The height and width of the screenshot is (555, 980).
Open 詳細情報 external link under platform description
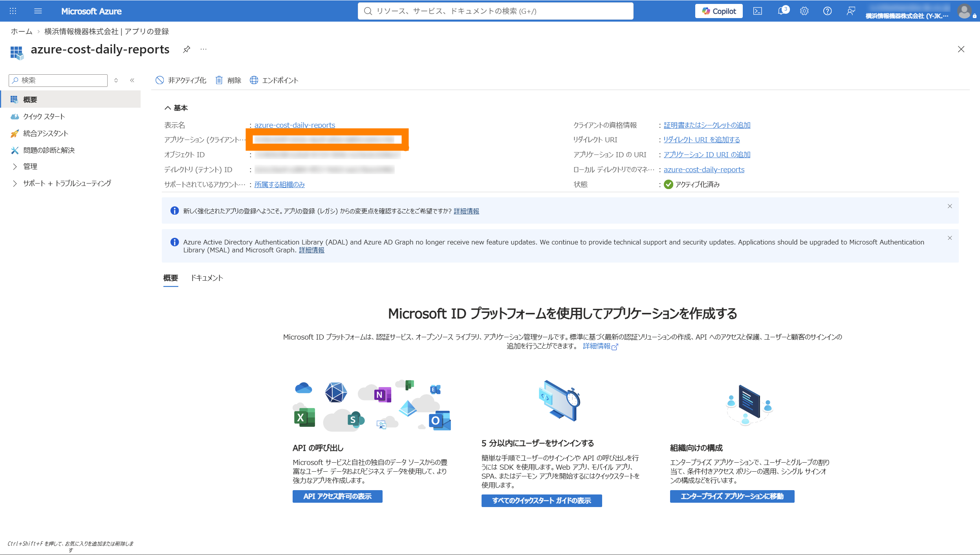pos(600,346)
